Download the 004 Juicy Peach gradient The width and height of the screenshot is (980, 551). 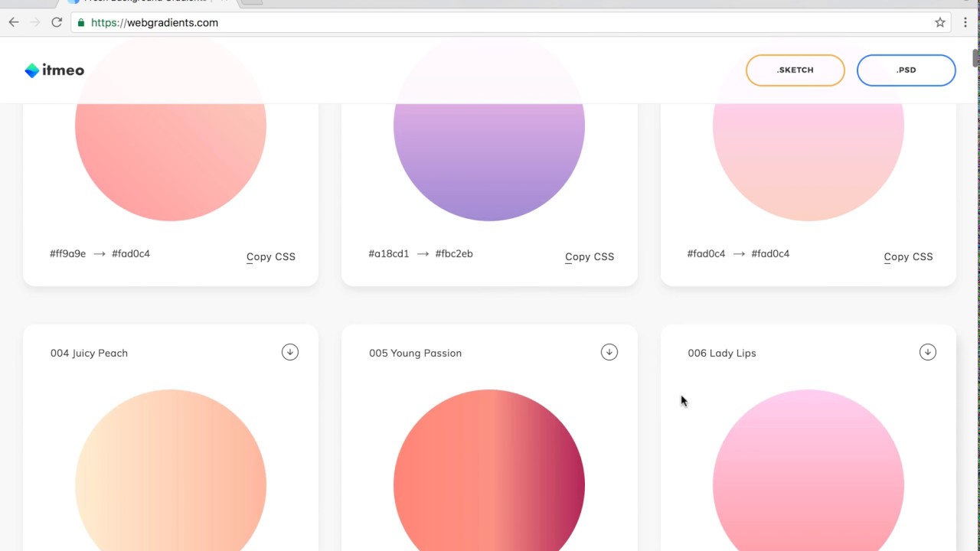(289, 352)
